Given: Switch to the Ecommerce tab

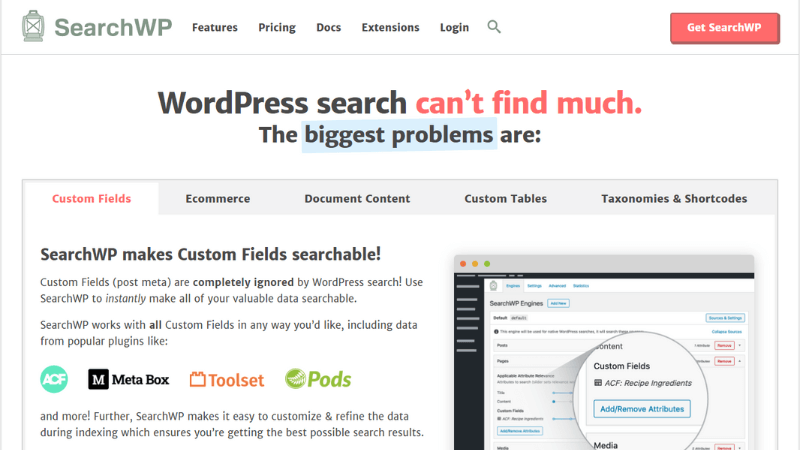Looking at the screenshot, I should (x=218, y=198).
